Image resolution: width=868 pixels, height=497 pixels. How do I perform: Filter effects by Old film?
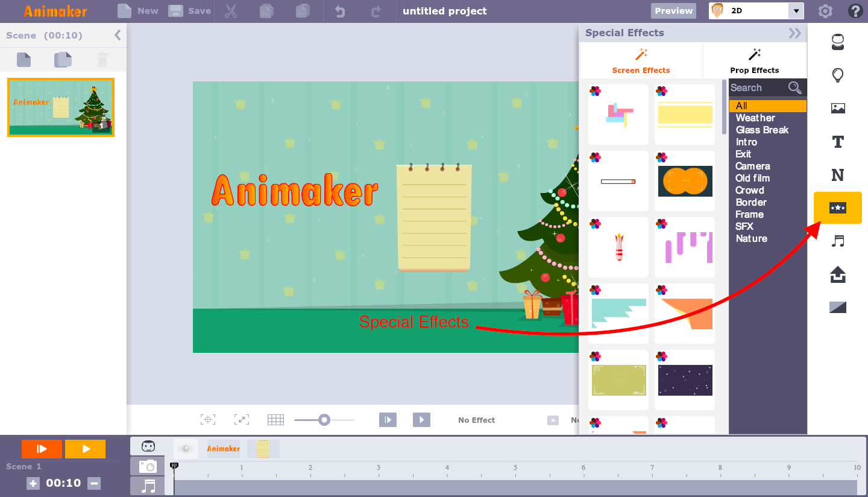point(753,179)
